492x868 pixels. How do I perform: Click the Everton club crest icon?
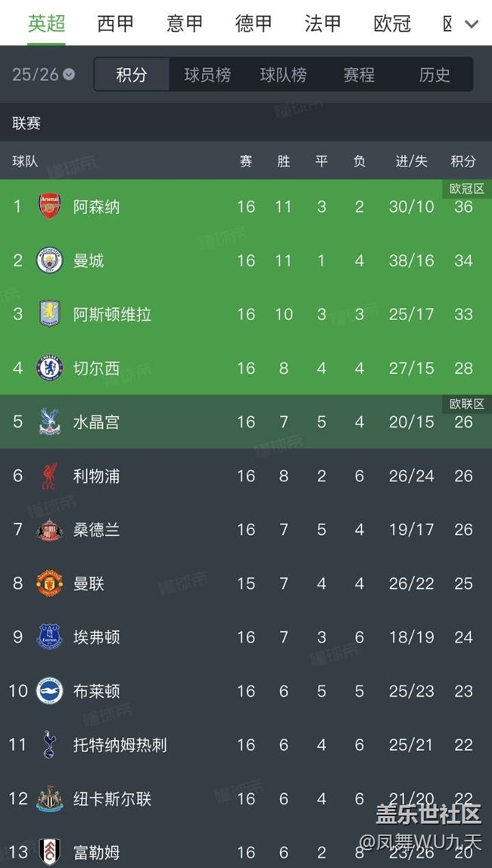[50, 637]
